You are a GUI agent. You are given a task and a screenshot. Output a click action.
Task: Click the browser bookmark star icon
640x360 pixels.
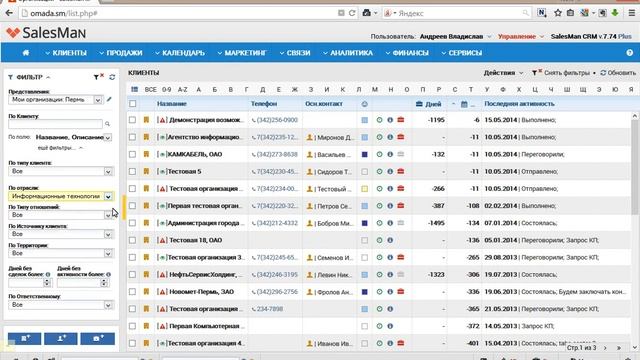(558, 13)
